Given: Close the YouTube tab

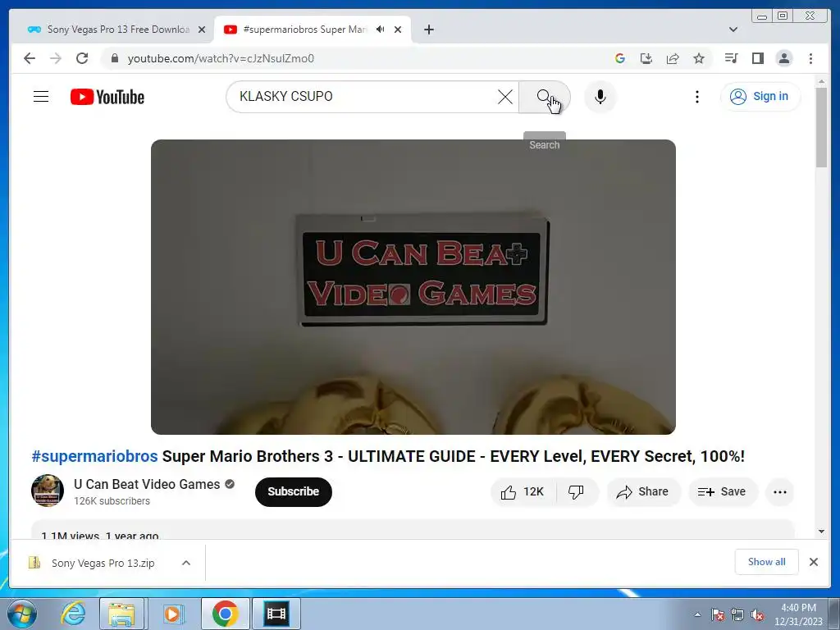Looking at the screenshot, I should pos(398,30).
